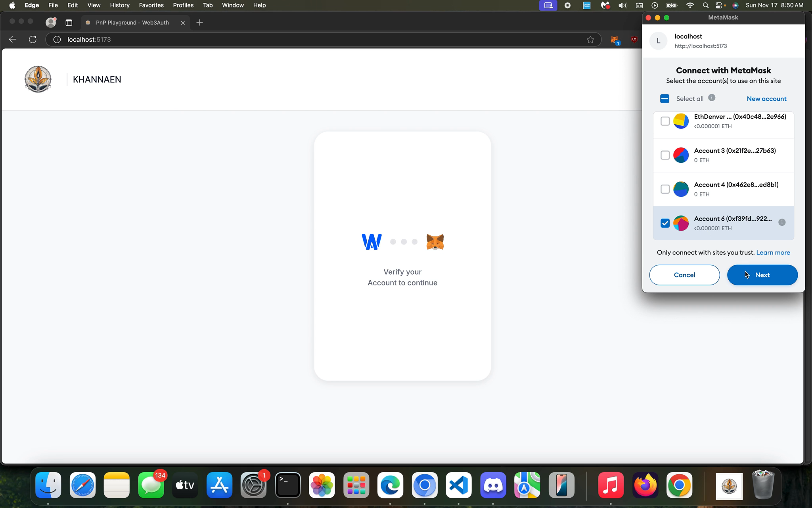Close the PnP Playground tab

tap(183, 23)
